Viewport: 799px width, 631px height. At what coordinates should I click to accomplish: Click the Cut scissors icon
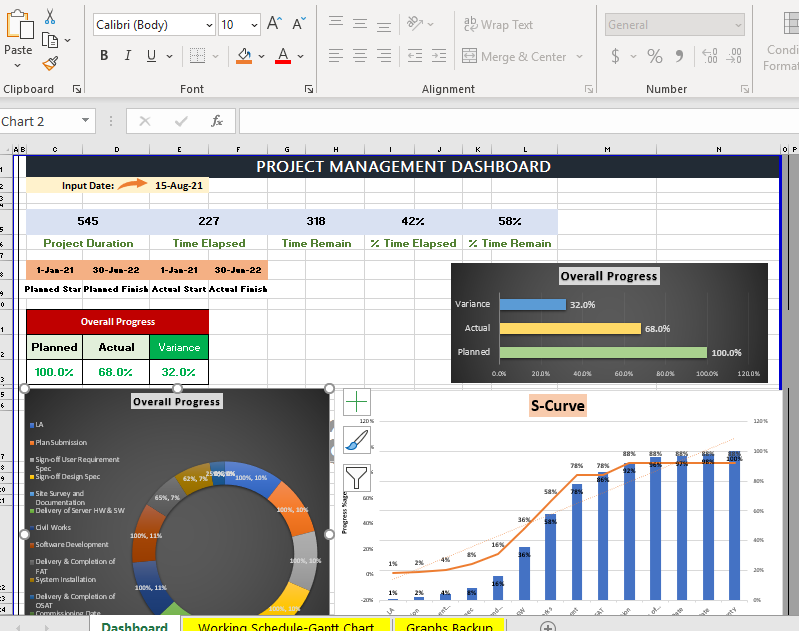click(50, 16)
